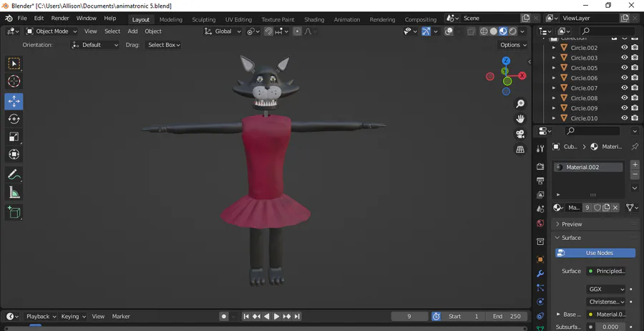Add a material slot with plus button

pos(635,165)
